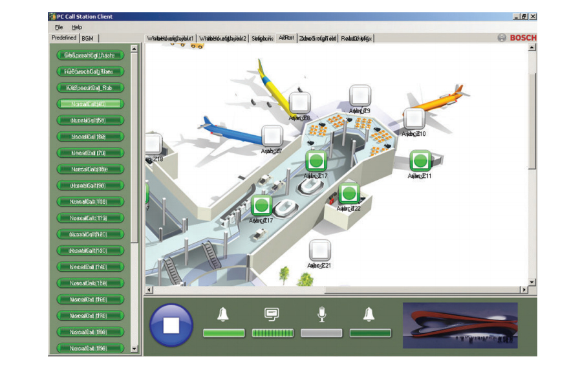Click the rightmost bell end chime icon
Screen dimensions: 580x392
pyautogui.click(x=369, y=314)
